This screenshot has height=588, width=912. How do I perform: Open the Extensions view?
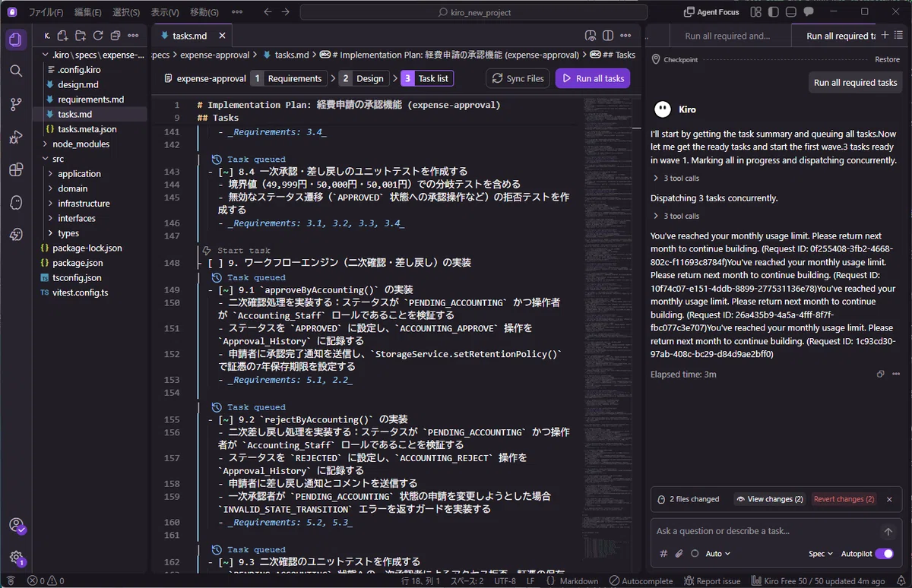[x=16, y=169]
